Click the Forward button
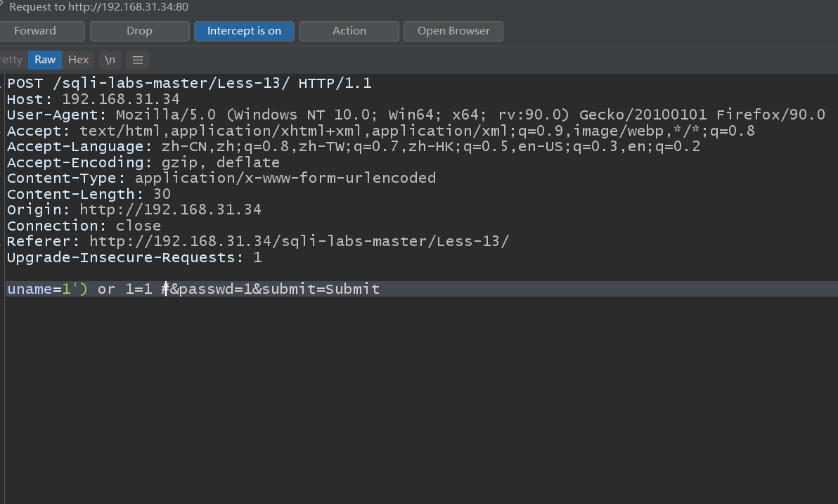Screen dimensions: 838x504 pos(41,31)
